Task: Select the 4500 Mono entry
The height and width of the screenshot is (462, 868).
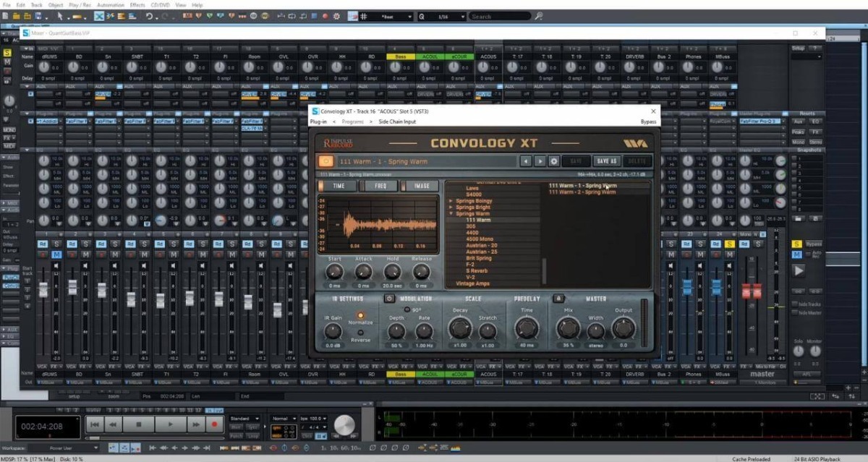Action: pos(480,239)
